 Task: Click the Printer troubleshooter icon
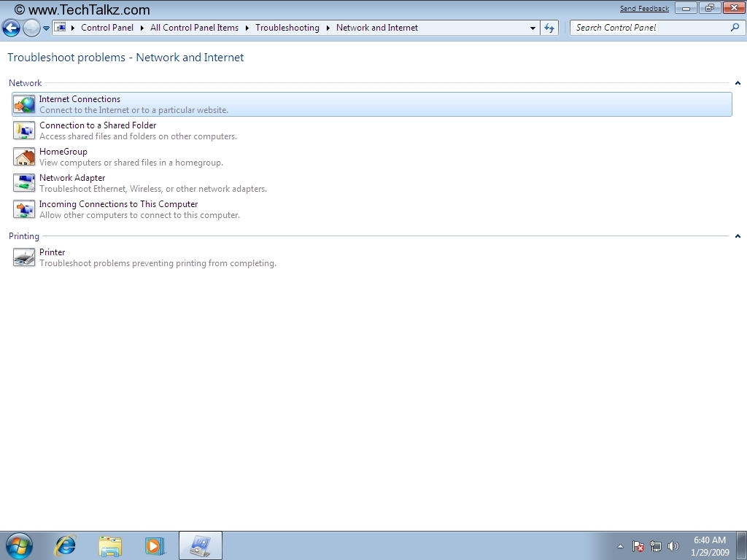[24, 257]
